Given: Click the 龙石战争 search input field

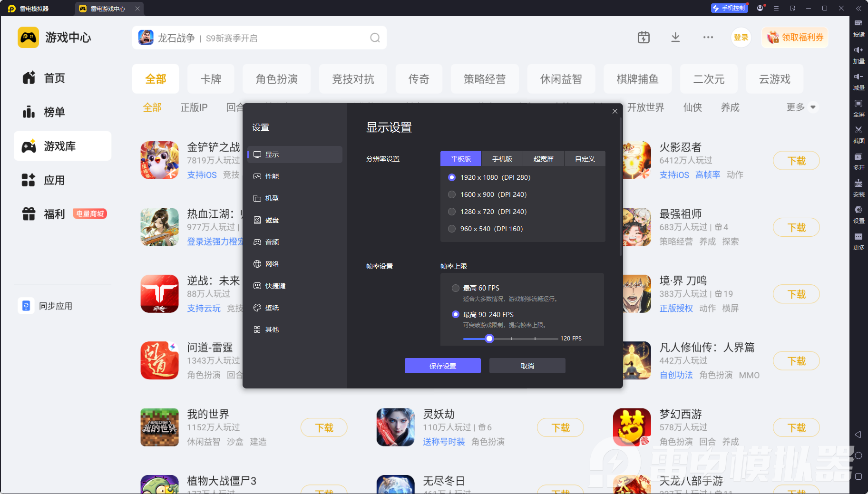Looking at the screenshot, I should (x=259, y=38).
